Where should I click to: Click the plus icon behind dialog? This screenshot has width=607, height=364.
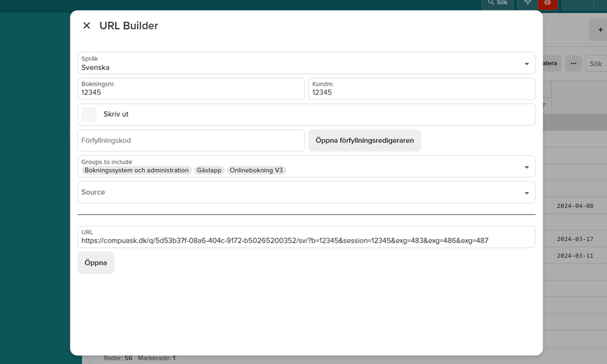coord(600,30)
